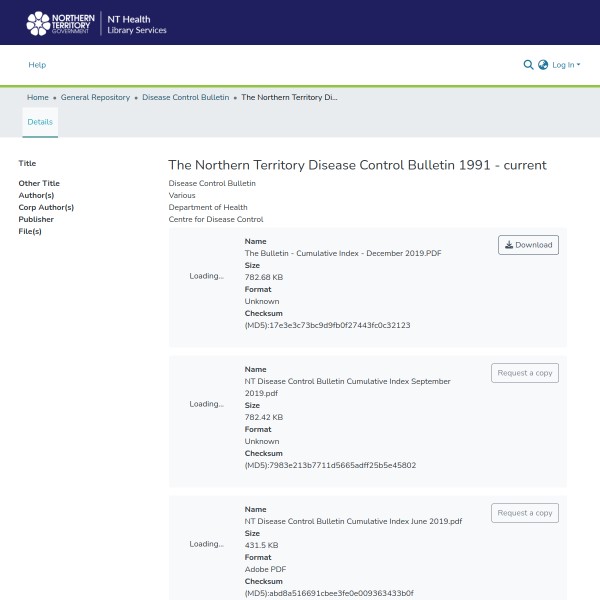
Task: Download the December 2019 Cumulative Index PDF
Action: tap(528, 245)
